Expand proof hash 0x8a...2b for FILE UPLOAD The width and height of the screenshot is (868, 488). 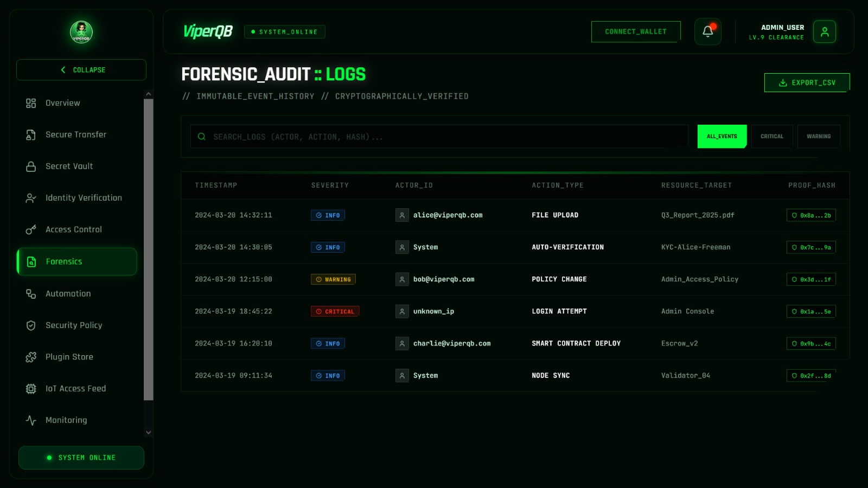click(x=811, y=215)
